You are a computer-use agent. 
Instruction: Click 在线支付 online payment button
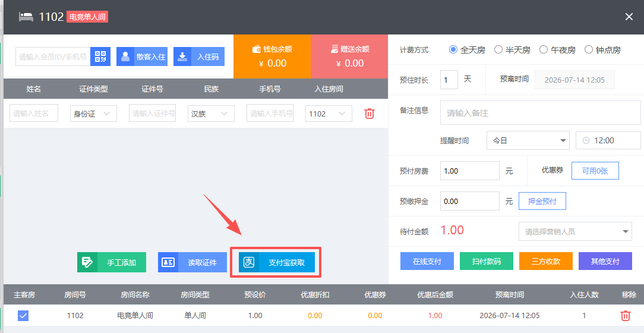point(427,261)
